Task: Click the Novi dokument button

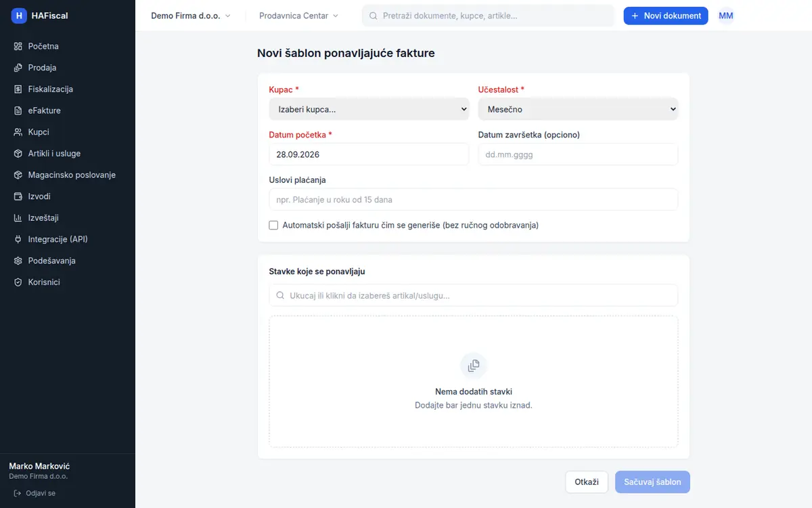Action: pyautogui.click(x=666, y=16)
